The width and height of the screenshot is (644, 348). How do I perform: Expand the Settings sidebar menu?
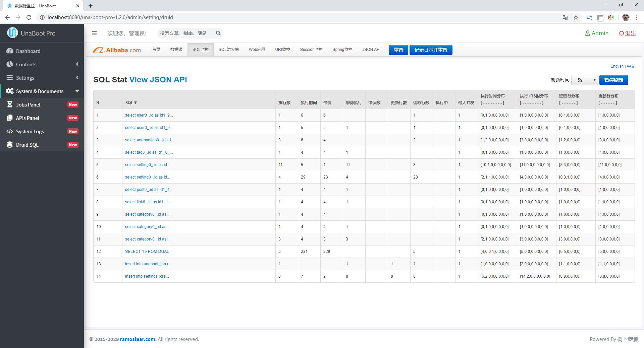[25, 78]
